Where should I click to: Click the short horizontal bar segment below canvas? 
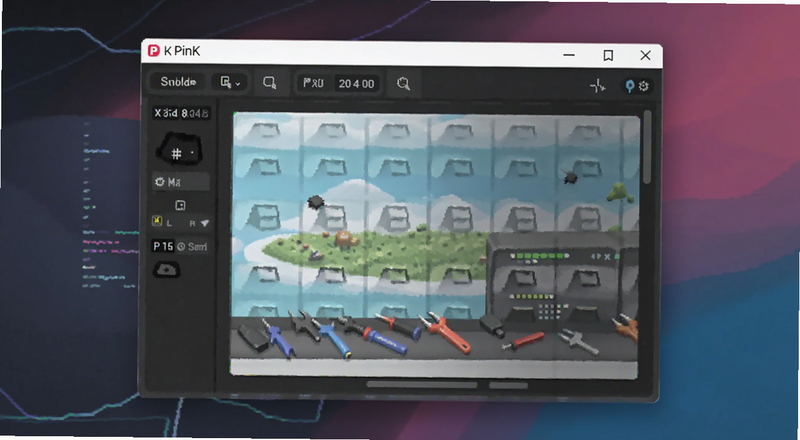click(508, 385)
